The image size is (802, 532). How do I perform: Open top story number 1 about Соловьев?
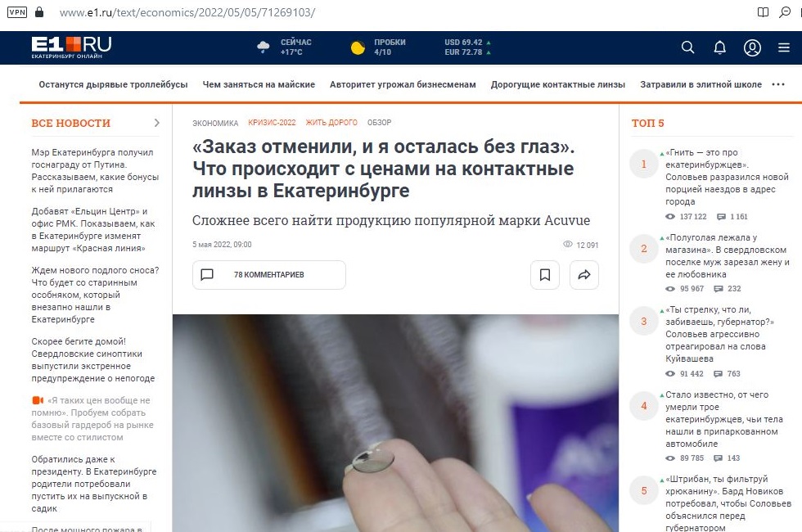tap(727, 177)
